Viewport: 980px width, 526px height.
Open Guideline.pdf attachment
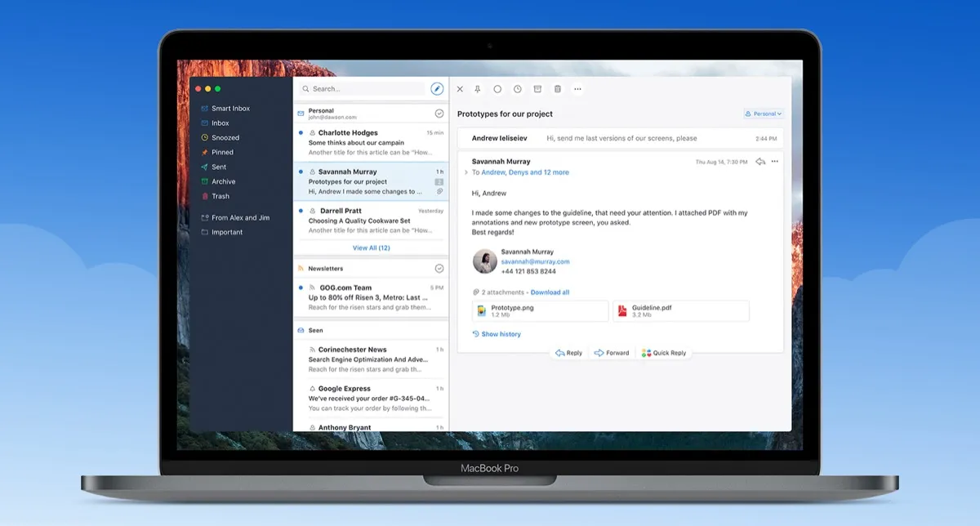[x=681, y=310]
